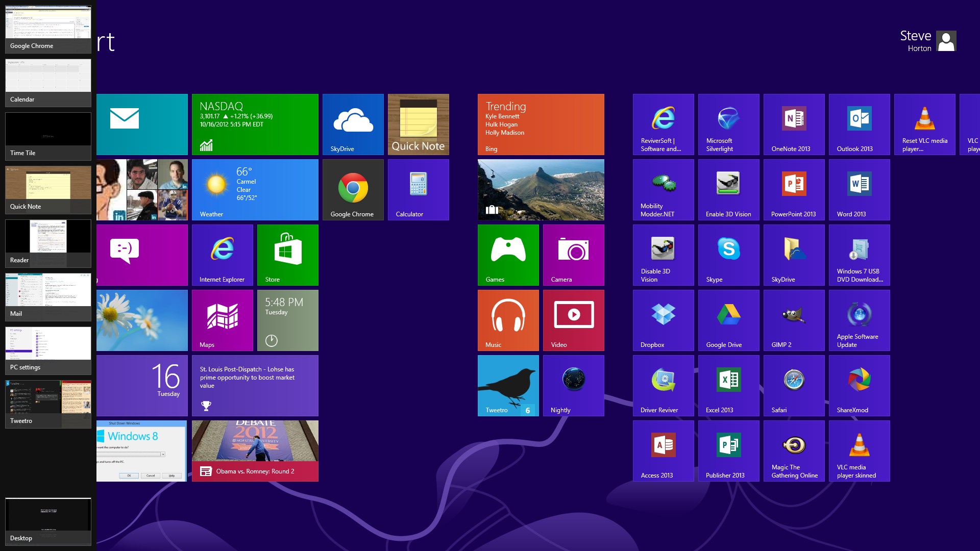Launch the Camera app tile
980x551 pixels.
point(573,255)
